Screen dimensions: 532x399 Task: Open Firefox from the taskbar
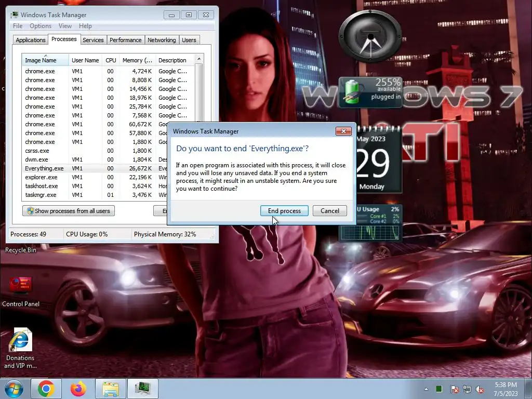[78, 389]
